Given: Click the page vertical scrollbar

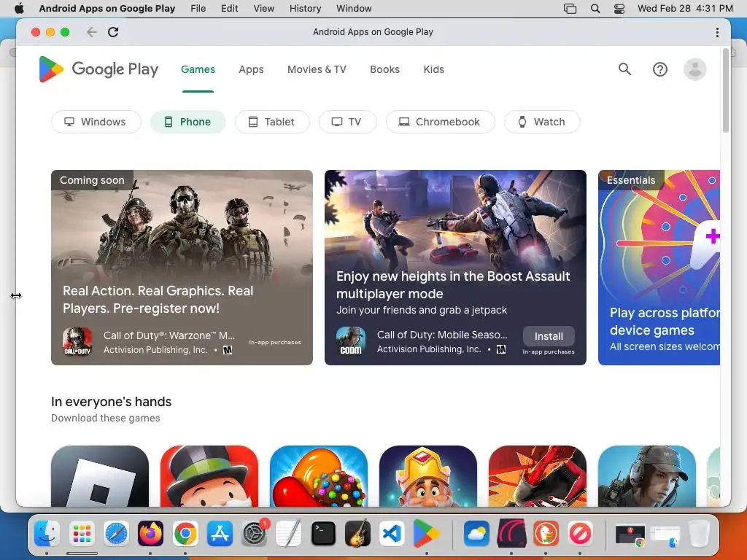Looking at the screenshot, I should click(x=726, y=90).
